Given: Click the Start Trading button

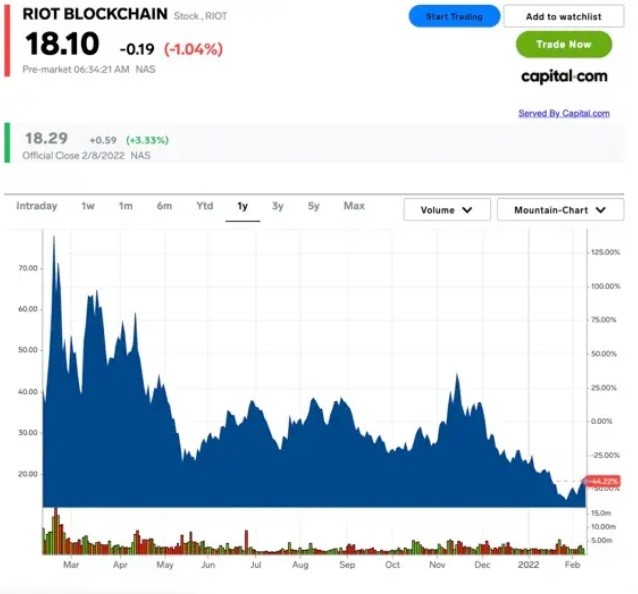Looking at the screenshot, I should click(454, 16).
